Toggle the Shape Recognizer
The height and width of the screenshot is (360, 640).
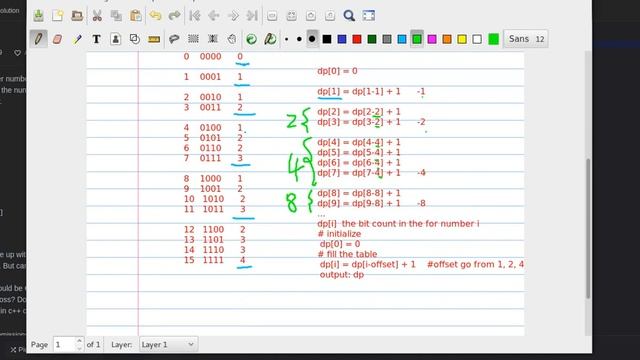point(135,39)
